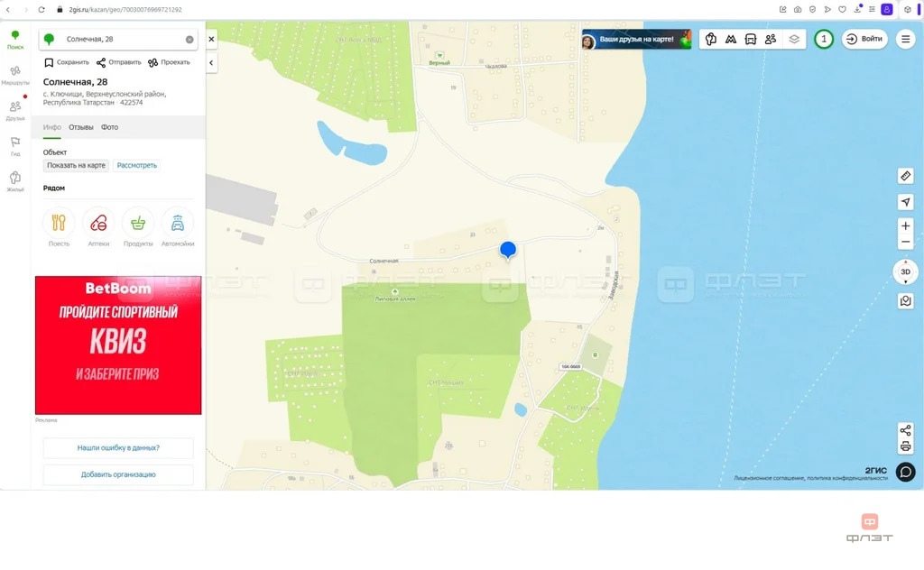Click the my location arrow button

tap(905, 201)
